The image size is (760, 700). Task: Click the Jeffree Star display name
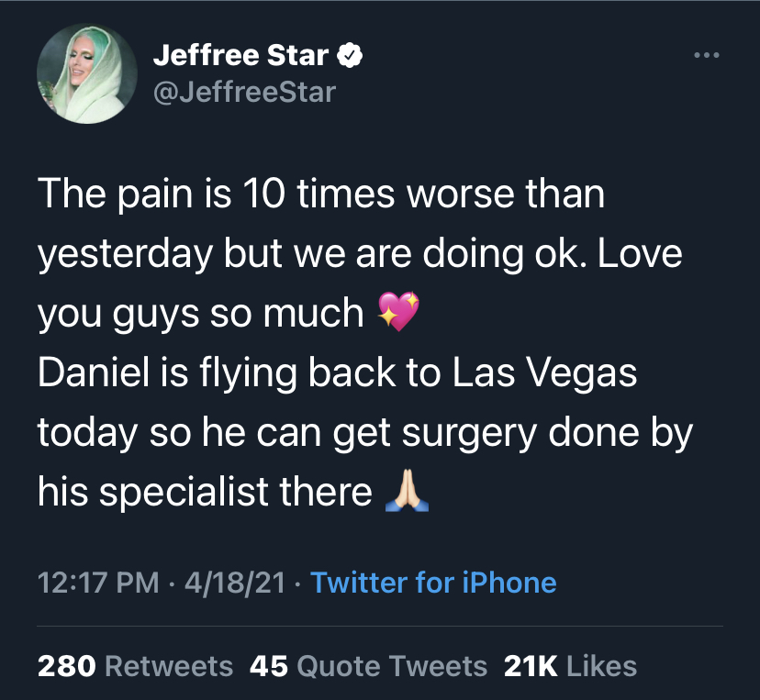point(240,55)
